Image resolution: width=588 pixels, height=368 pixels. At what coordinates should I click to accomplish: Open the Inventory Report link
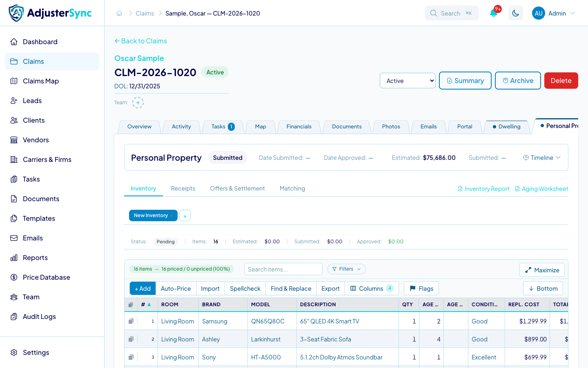[483, 189]
